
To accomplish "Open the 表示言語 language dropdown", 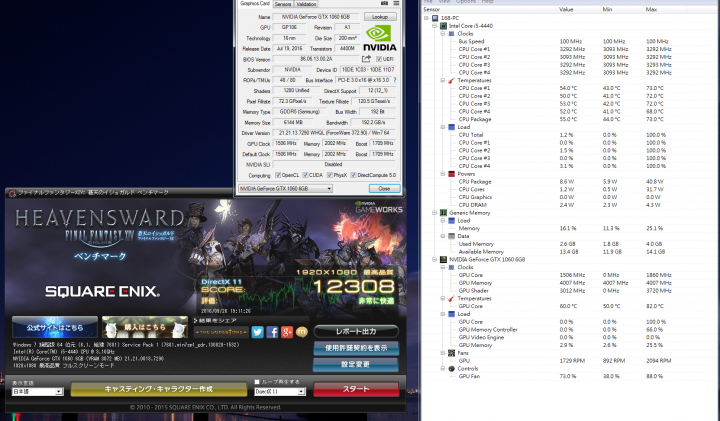I will tap(38, 392).
